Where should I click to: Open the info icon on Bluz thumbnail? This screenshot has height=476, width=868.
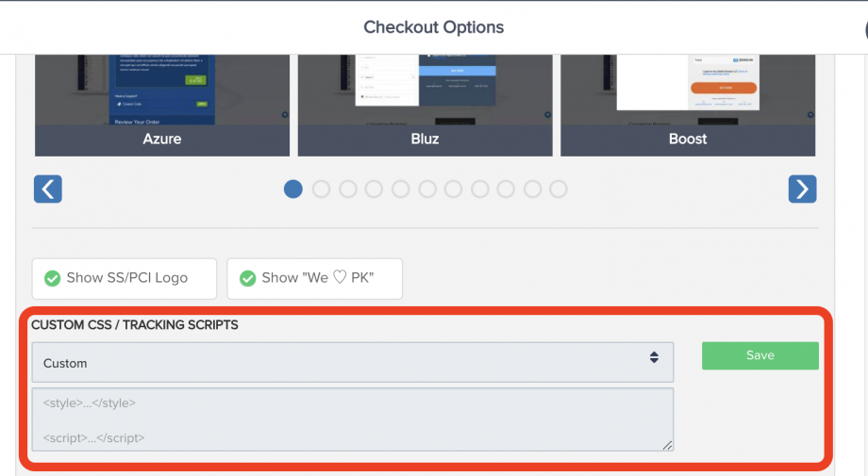click(x=548, y=115)
